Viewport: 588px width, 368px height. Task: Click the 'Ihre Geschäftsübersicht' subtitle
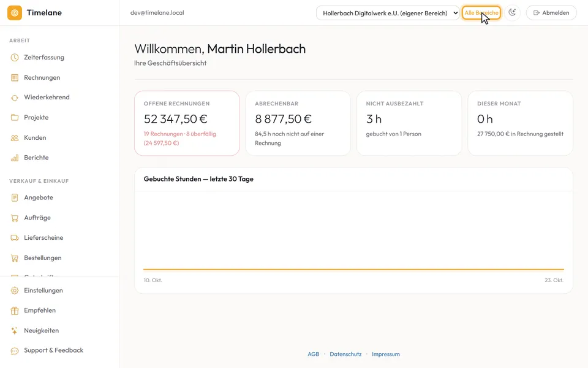click(170, 63)
